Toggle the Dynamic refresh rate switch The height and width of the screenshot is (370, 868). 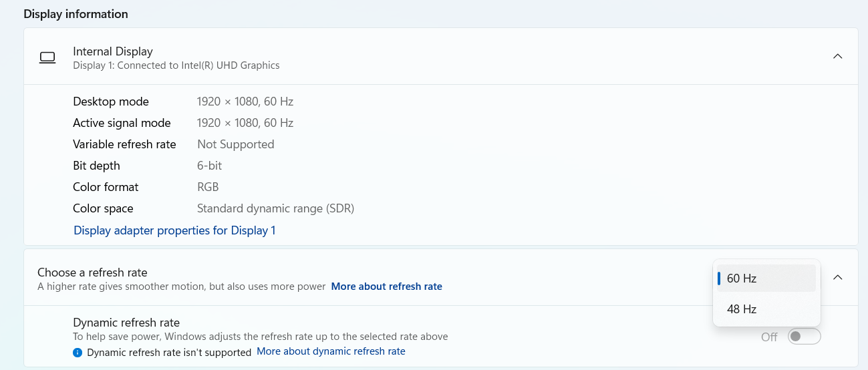804,337
